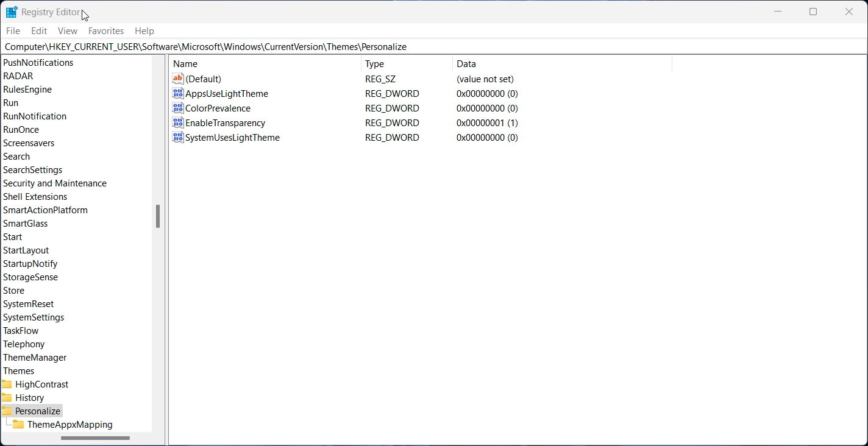Select the Search key in tree

click(16, 157)
